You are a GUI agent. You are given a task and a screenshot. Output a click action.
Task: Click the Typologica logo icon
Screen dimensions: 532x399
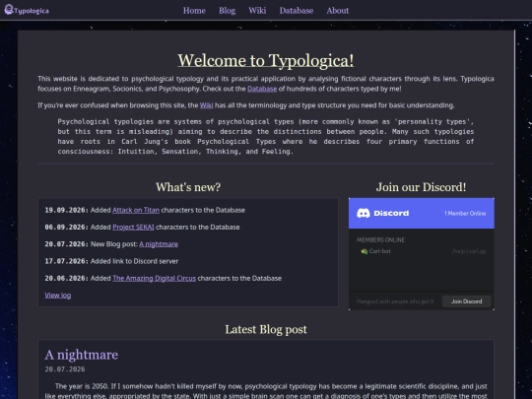click(9, 10)
